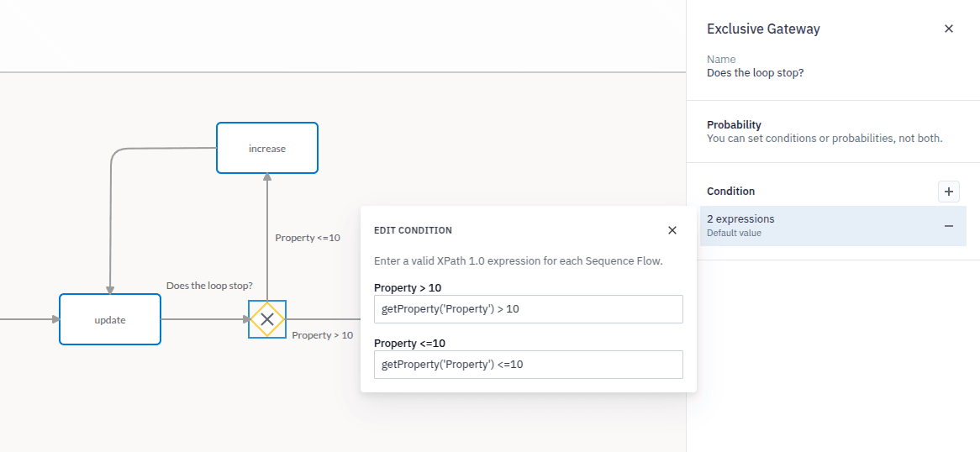Viewport: 980px width, 452px height.
Task: Click the Probability section heading
Action: (734, 125)
